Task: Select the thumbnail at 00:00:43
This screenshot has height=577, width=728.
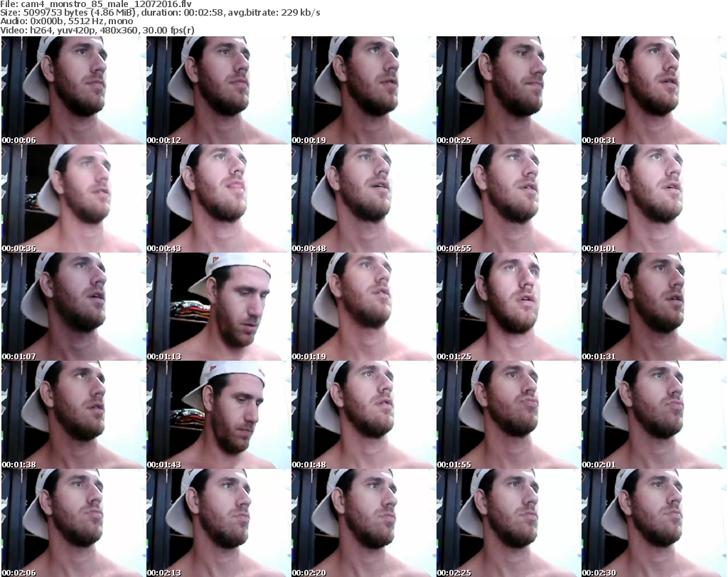Action: click(218, 198)
